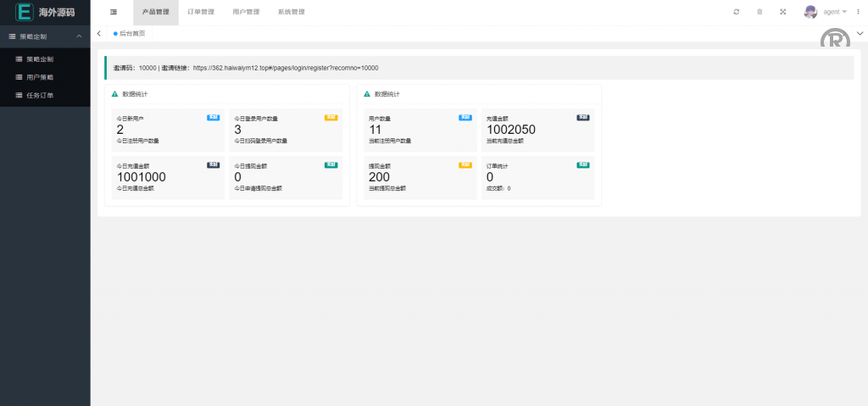868x406 pixels.
Task: Open the 订单管理 top menu
Action: pos(201,12)
